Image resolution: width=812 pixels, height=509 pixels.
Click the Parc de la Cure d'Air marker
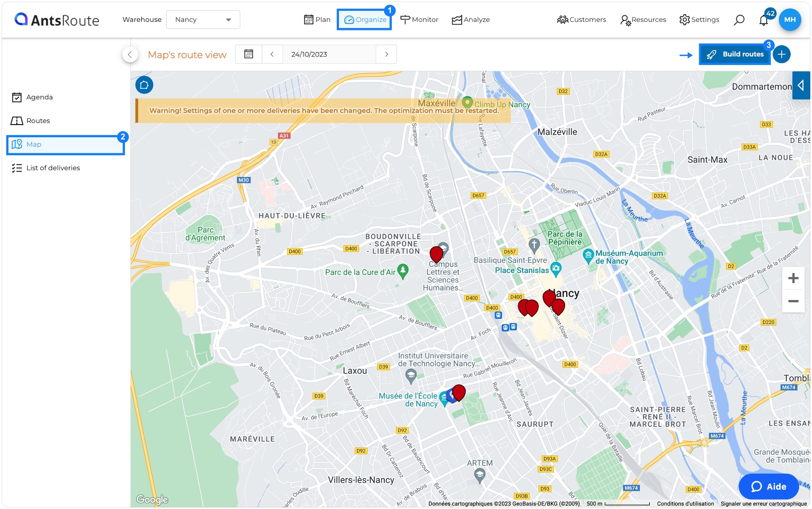click(x=403, y=271)
